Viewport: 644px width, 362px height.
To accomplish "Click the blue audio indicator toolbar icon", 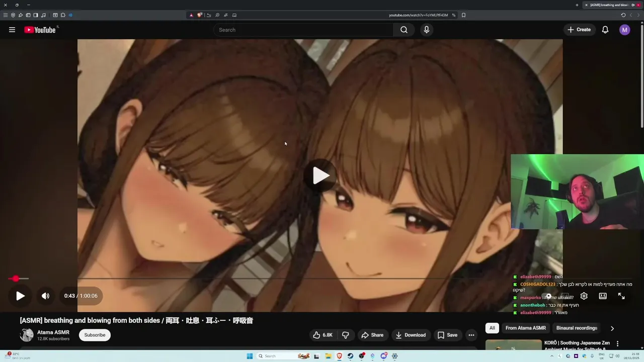I will [70, 15].
